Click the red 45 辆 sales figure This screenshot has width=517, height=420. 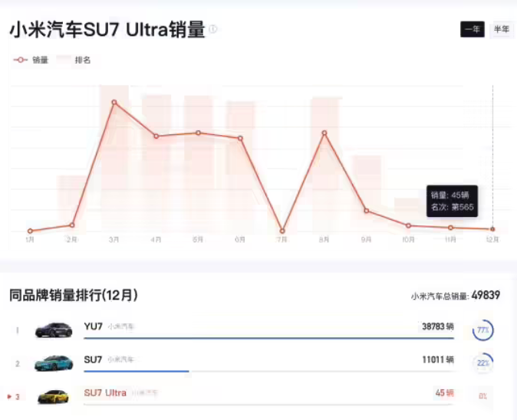444,392
